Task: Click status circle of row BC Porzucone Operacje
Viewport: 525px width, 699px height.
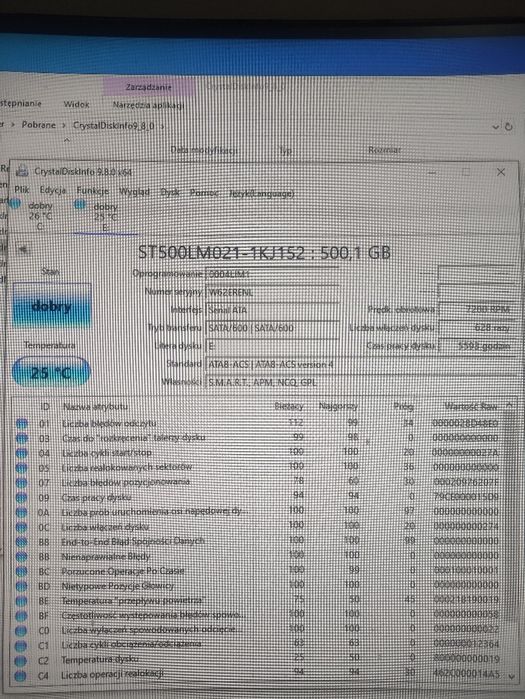Action: [x=21, y=571]
